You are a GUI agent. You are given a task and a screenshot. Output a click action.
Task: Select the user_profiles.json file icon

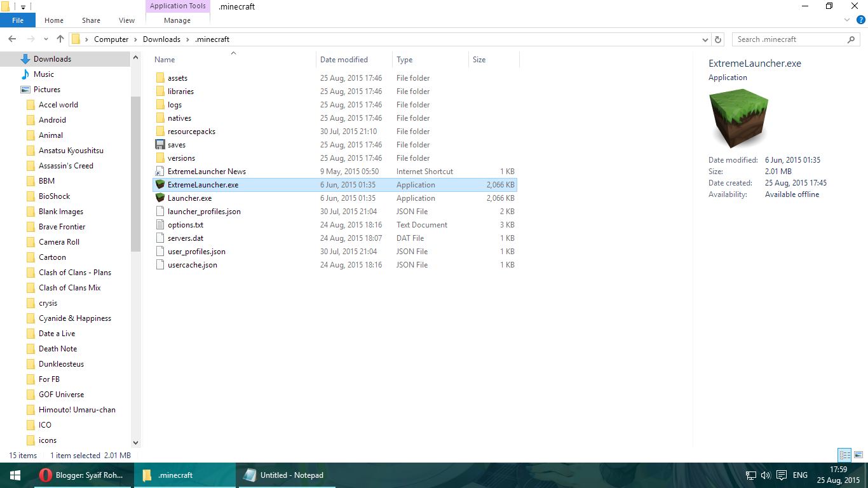pyautogui.click(x=160, y=252)
